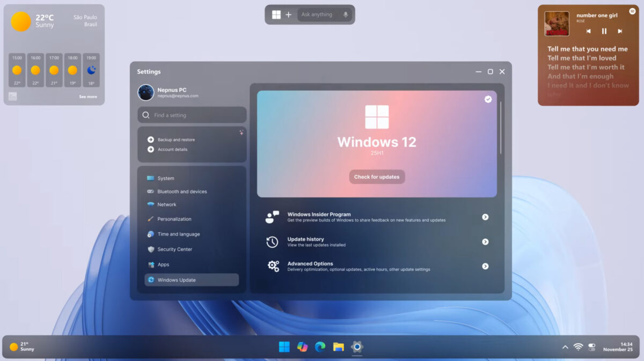The image size is (644, 361).
Task: Show hidden icons in the system tray
Action: point(565,347)
